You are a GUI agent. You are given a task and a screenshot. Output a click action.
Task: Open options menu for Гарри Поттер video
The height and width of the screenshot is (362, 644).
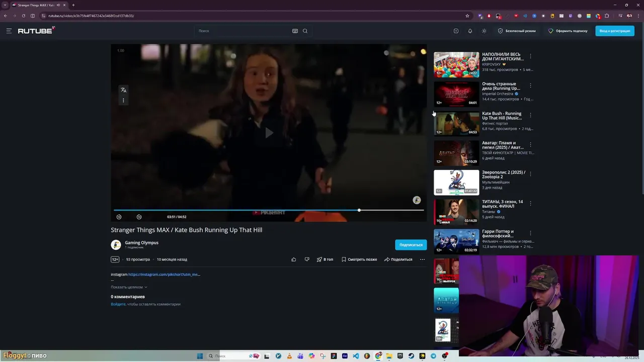pos(530,233)
